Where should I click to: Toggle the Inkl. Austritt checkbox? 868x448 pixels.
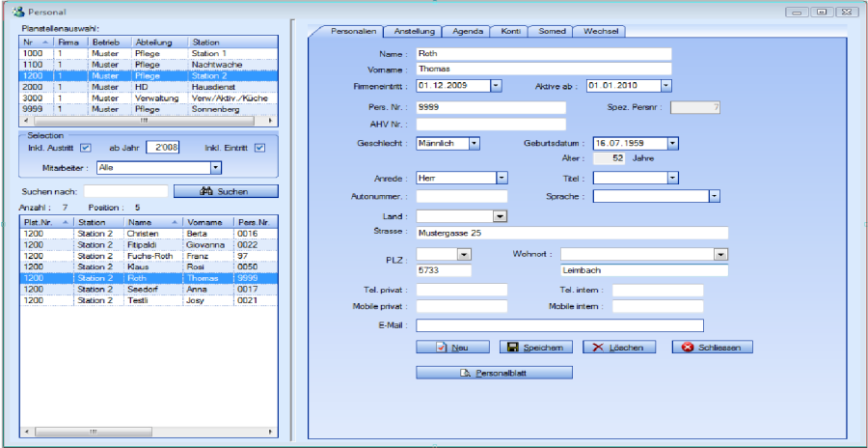coord(85,148)
